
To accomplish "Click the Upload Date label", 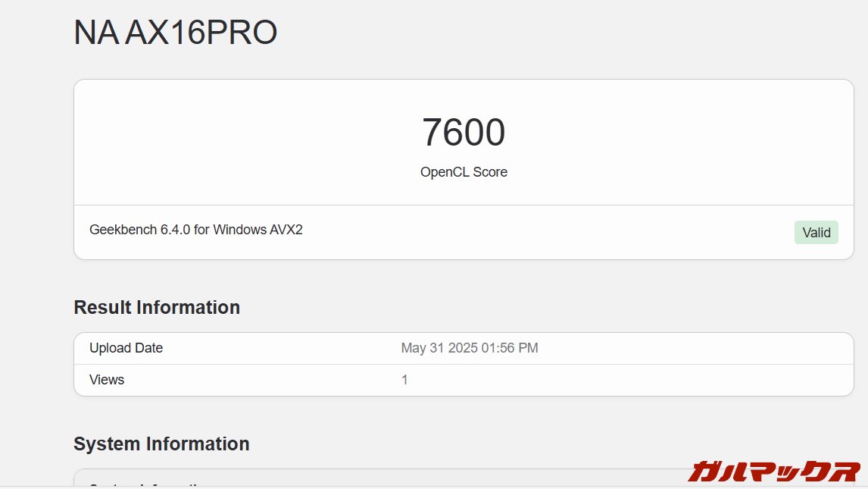I will coord(126,348).
